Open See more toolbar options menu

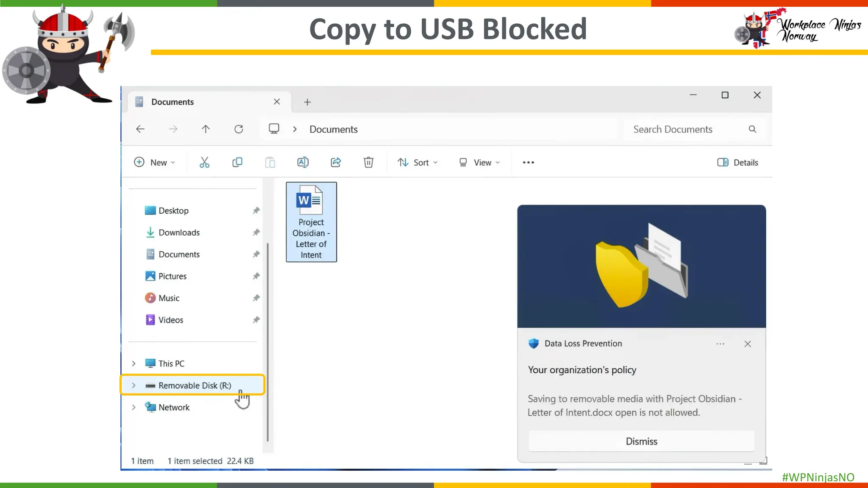pyautogui.click(x=528, y=163)
